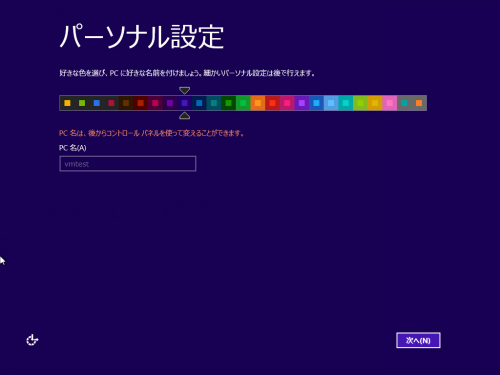Choose the purple swatch with light violet square
Image resolution: width=500 pixels, height=375 pixels.
(302, 103)
